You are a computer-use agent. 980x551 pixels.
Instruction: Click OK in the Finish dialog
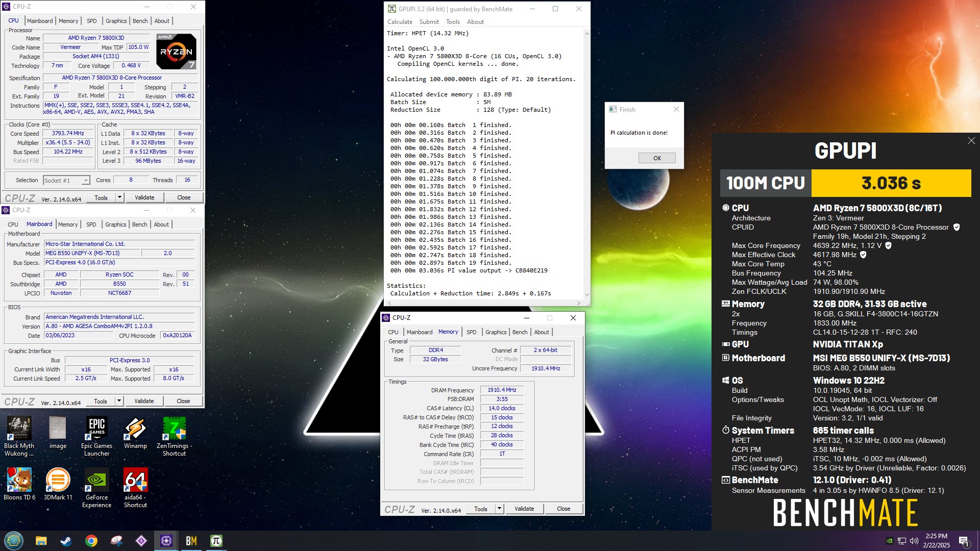point(657,158)
